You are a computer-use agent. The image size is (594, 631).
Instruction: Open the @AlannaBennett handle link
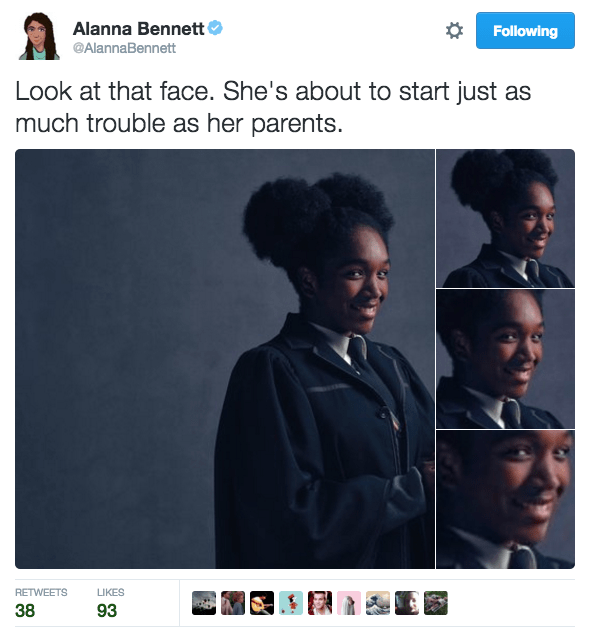click(x=124, y=48)
